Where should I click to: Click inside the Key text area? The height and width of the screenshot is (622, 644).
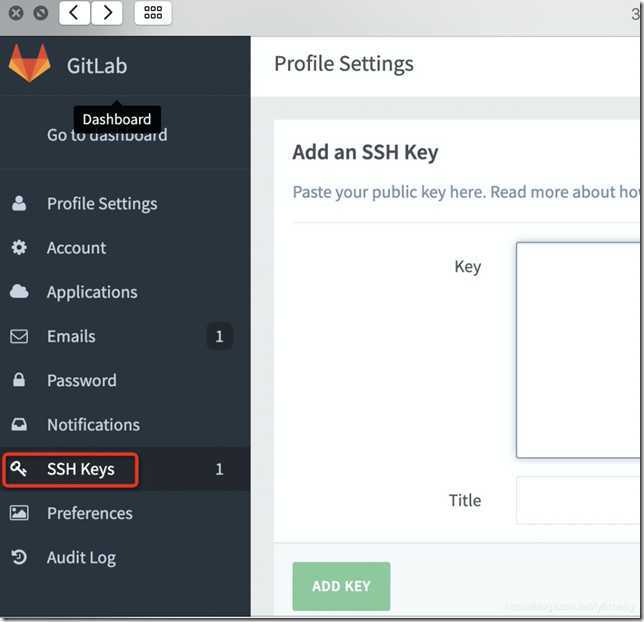(578, 350)
